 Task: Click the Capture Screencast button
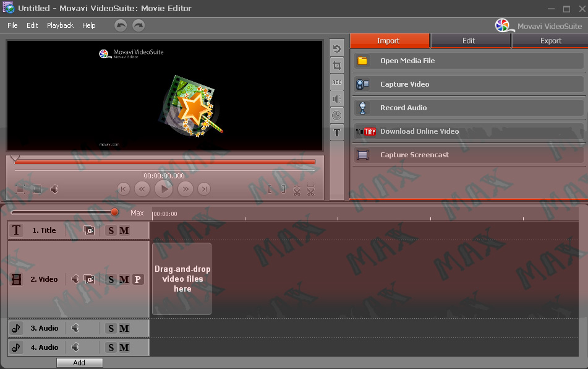(x=469, y=155)
